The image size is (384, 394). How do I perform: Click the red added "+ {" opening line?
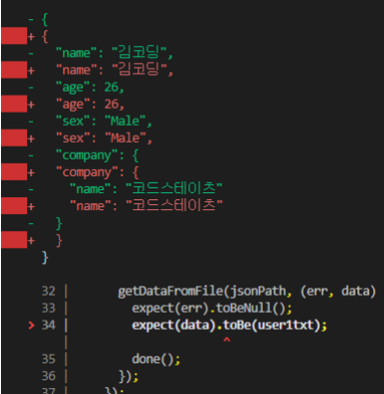(38, 36)
